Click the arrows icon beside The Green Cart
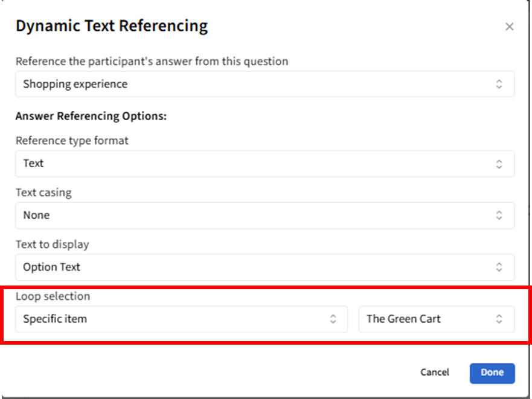This screenshot has width=532, height=399. (499, 319)
